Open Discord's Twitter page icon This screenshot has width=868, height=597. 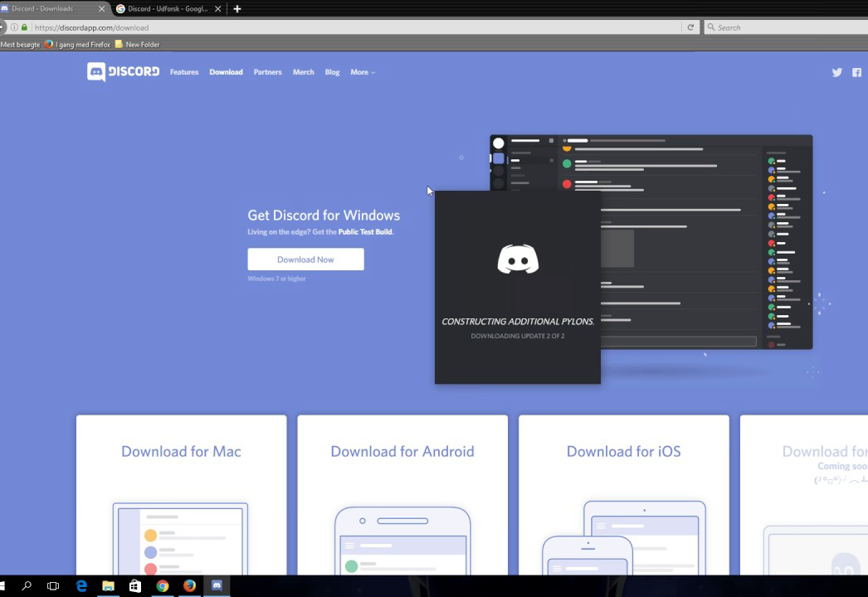[x=836, y=72]
